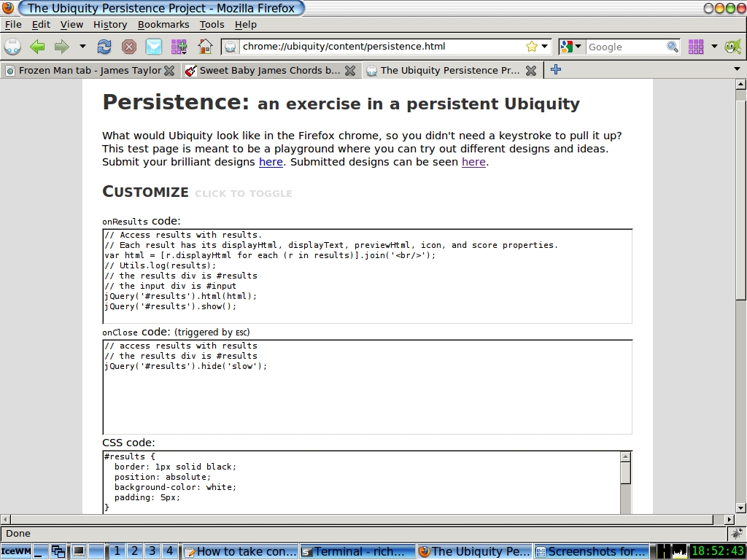747x560 pixels.
Task: Switch to 'How to take con...' taskbar window
Action: click(x=240, y=551)
